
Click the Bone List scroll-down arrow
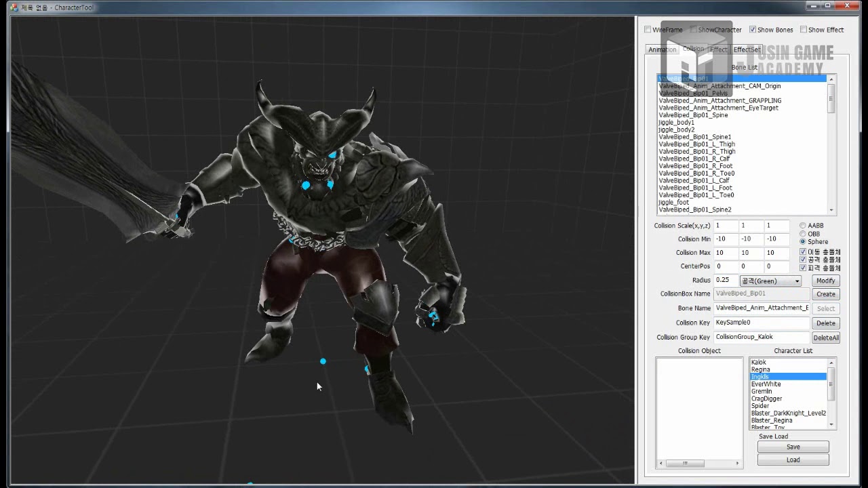click(x=831, y=210)
